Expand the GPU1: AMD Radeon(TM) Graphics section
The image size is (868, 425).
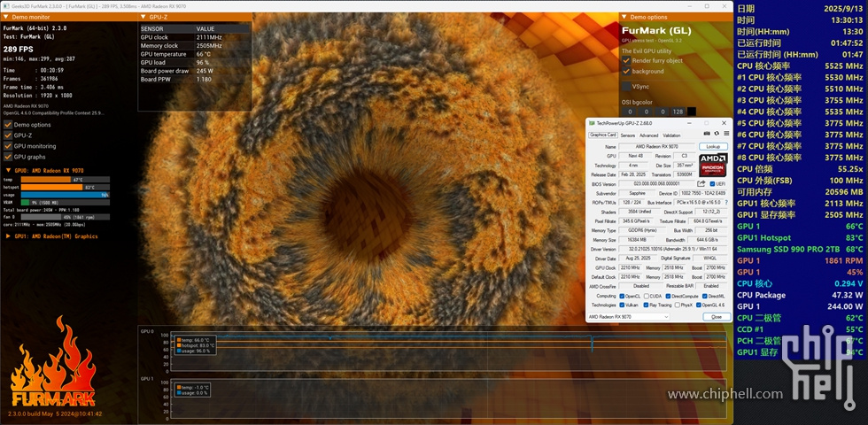(x=8, y=236)
